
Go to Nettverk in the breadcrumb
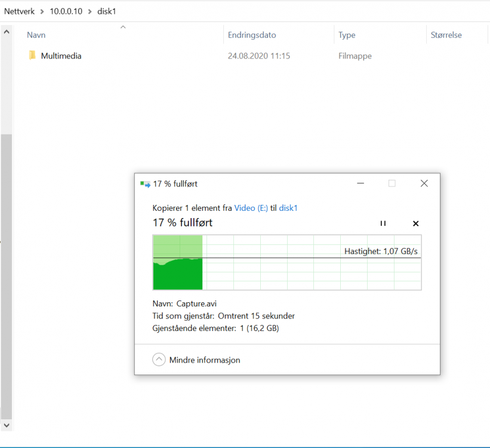point(19,11)
